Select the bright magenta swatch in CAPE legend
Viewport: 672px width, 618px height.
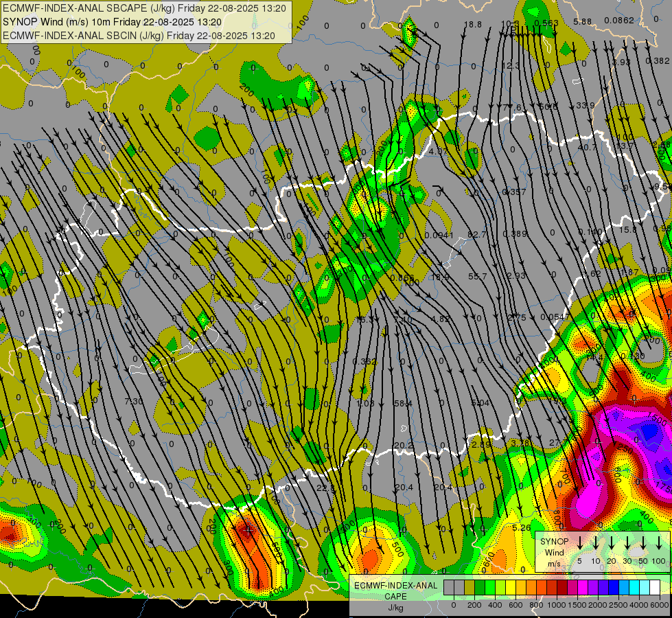click(583, 588)
